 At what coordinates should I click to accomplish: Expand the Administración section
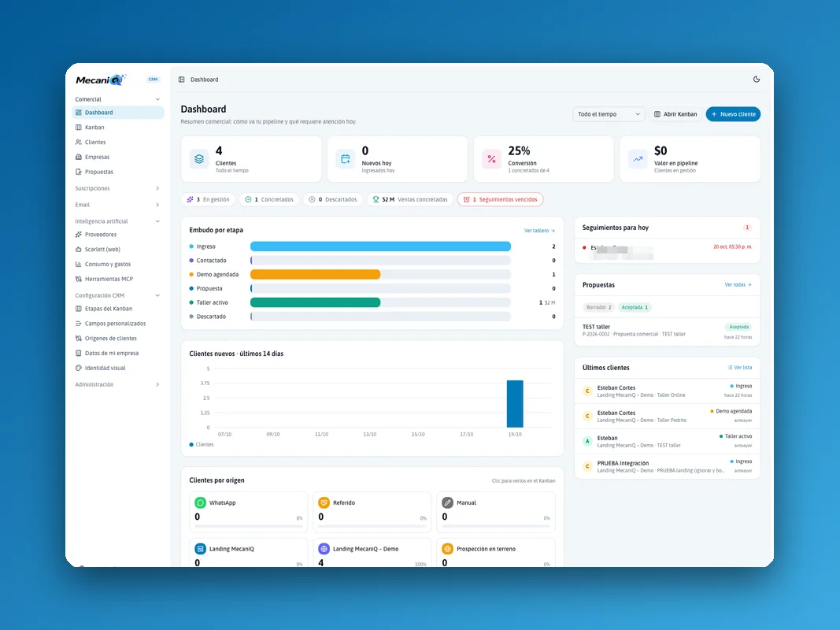[118, 384]
